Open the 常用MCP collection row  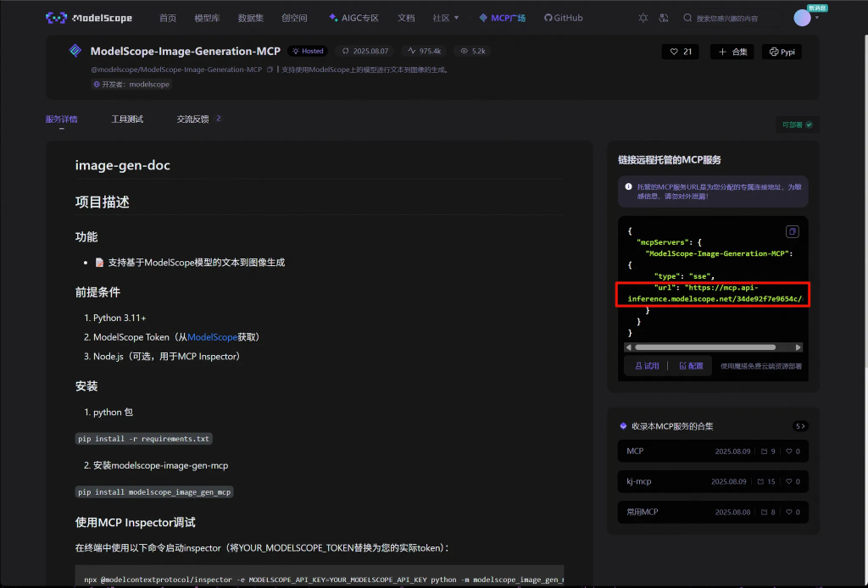(x=713, y=513)
